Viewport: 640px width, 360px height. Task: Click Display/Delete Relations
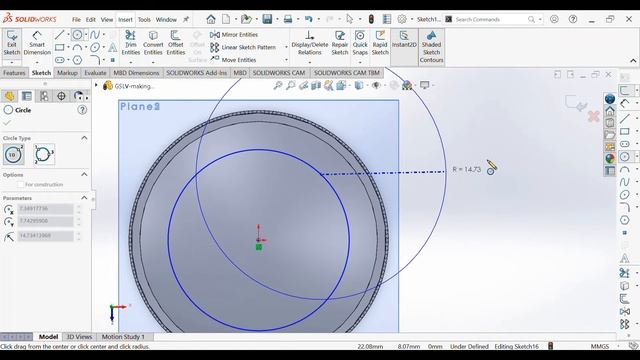coord(310,43)
